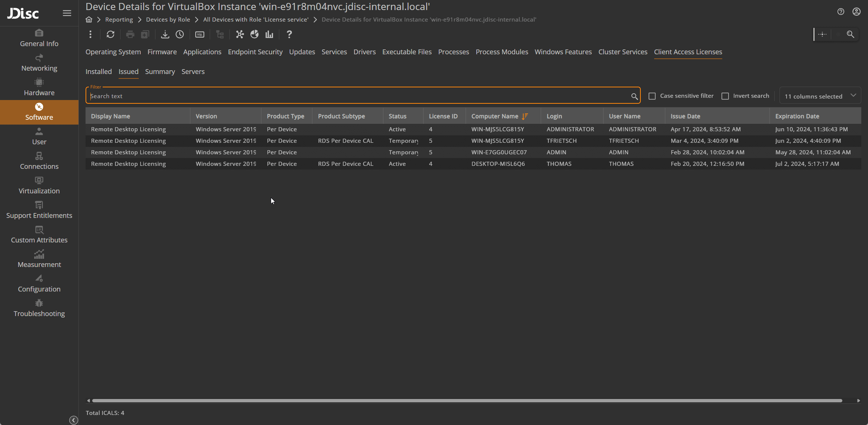Click the refresh report icon

[110, 35]
